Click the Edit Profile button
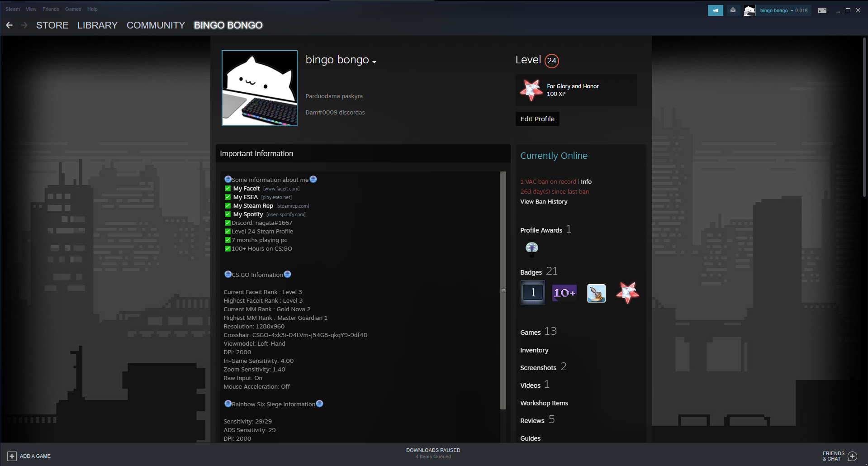This screenshot has height=466, width=868. click(x=537, y=119)
